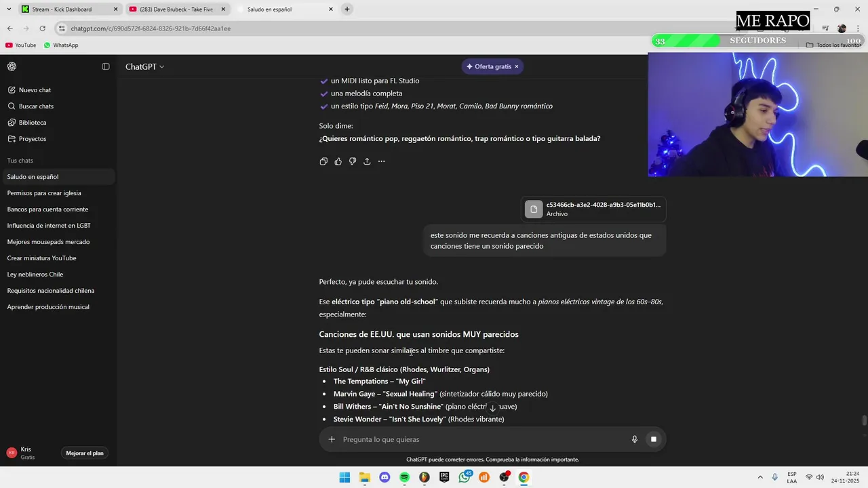Open WhatsApp from taskbar
The image size is (868, 488).
click(x=465, y=477)
